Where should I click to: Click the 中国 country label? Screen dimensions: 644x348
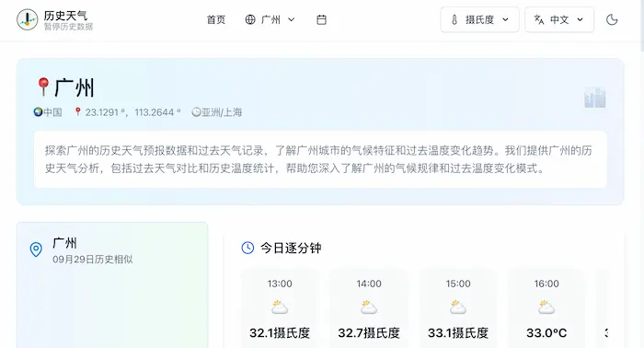pos(52,112)
